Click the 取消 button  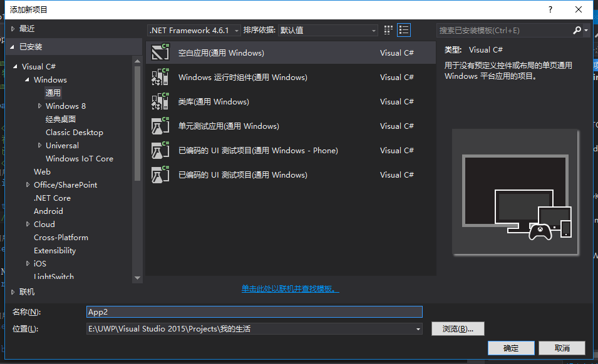pos(562,348)
